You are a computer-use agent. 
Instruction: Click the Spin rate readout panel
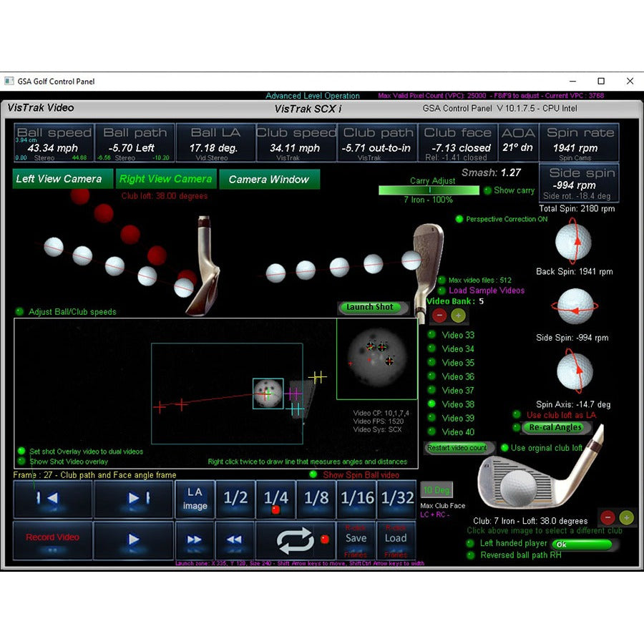click(580, 142)
